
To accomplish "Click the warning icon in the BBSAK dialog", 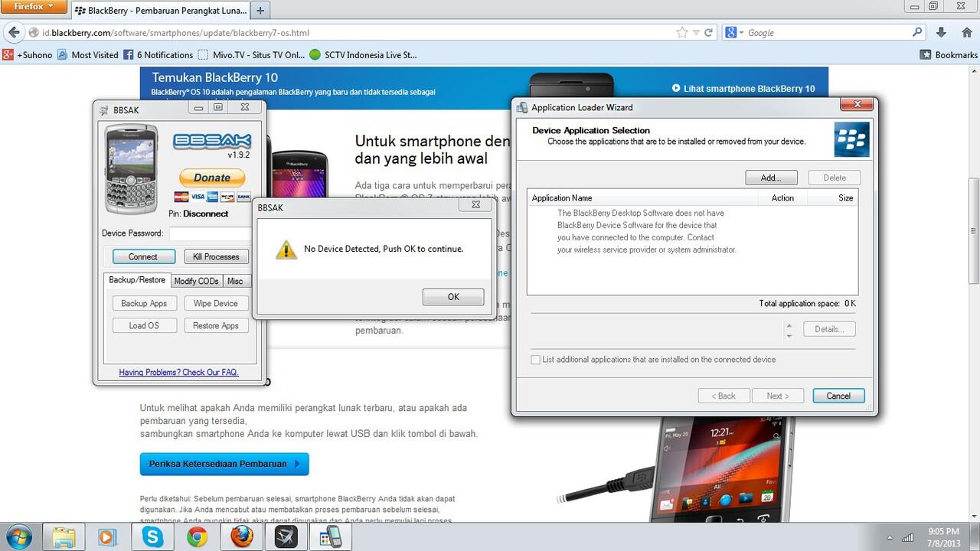I will [286, 249].
